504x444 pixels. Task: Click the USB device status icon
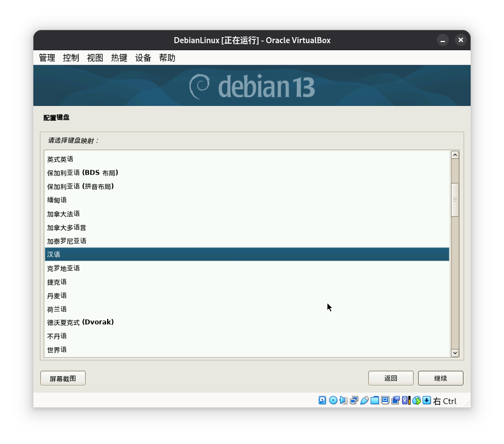(x=364, y=400)
